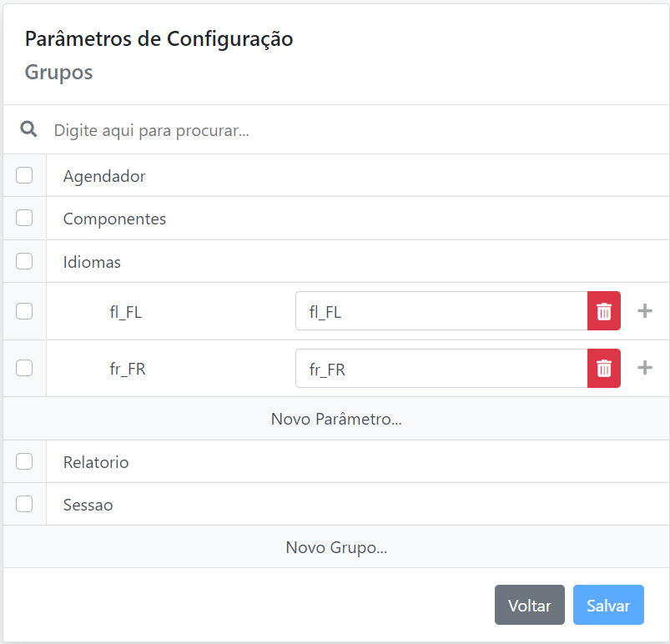Collapse the Idiomas group
The width and height of the screenshot is (670, 644).
(92, 262)
